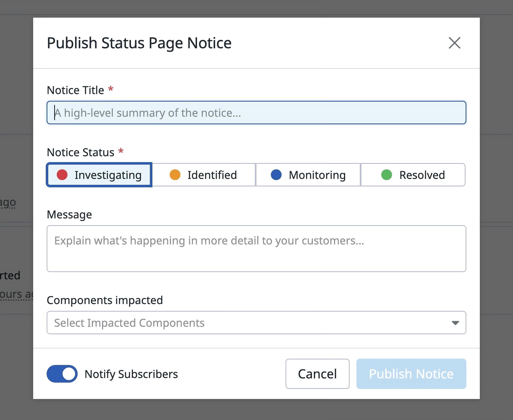This screenshot has width=513, height=420.
Task: Expand the Components impacted chevron
Action: click(455, 323)
